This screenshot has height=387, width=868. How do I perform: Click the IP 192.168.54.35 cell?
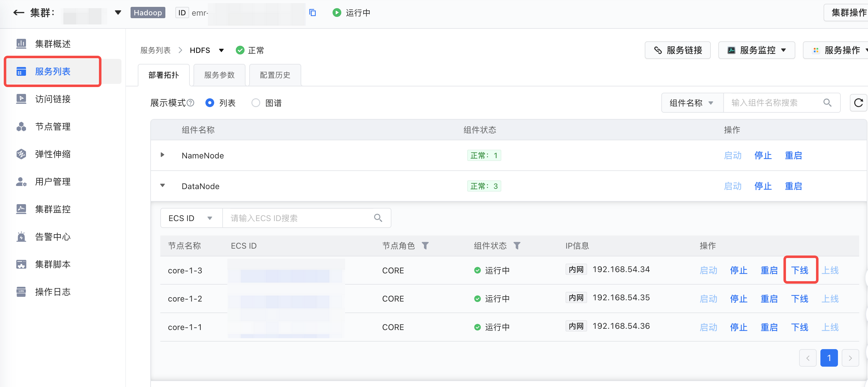click(x=621, y=298)
